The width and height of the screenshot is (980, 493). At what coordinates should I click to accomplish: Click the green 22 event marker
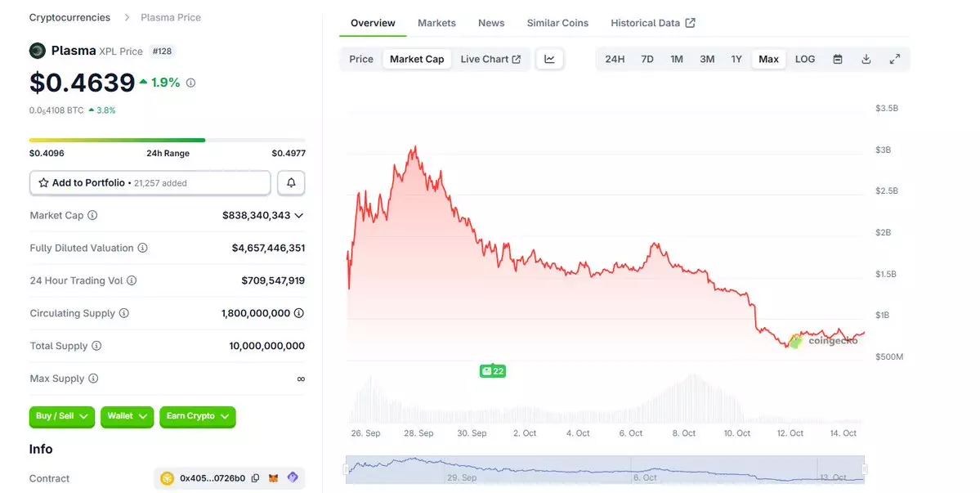pos(493,371)
